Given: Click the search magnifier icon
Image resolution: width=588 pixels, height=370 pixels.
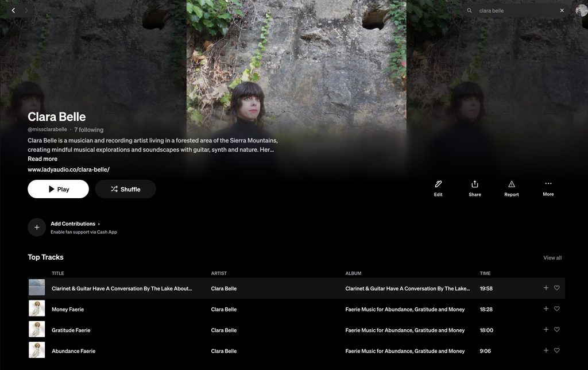Looking at the screenshot, I should click(x=469, y=10).
